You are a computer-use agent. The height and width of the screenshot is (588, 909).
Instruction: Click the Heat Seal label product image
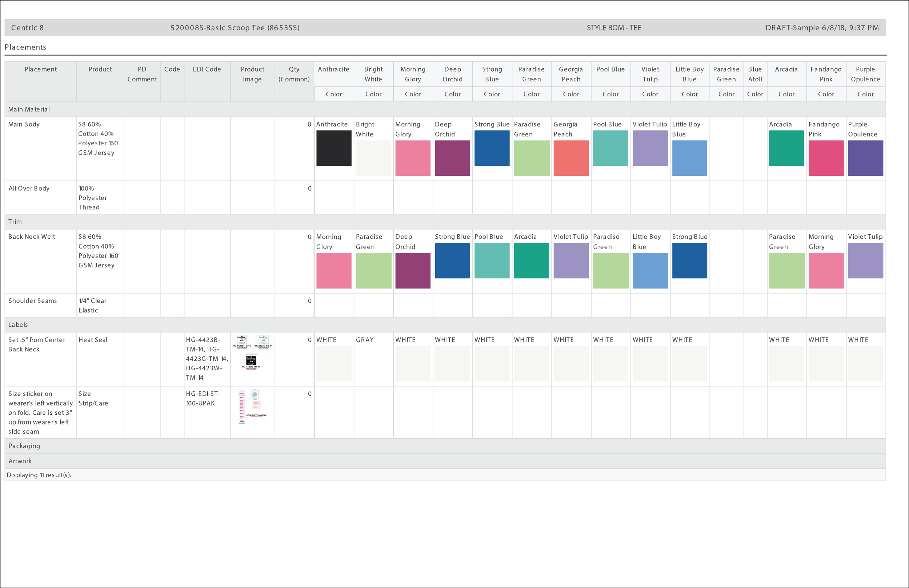coord(252,353)
